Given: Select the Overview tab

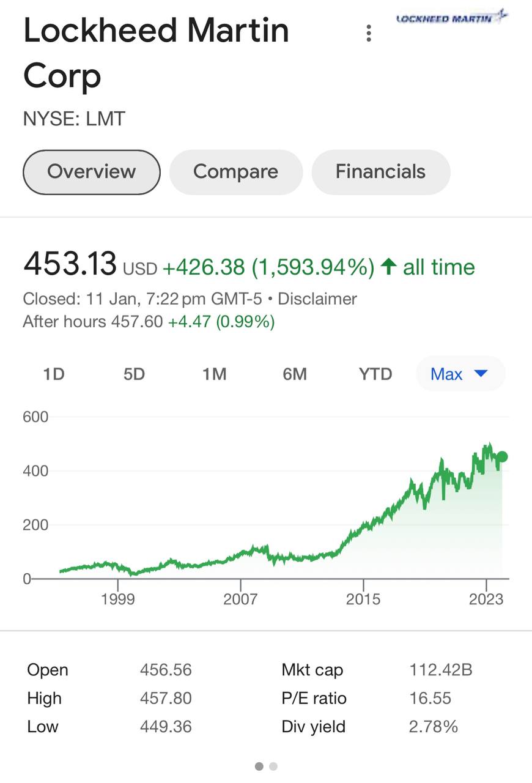Looking at the screenshot, I should [92, 172].
